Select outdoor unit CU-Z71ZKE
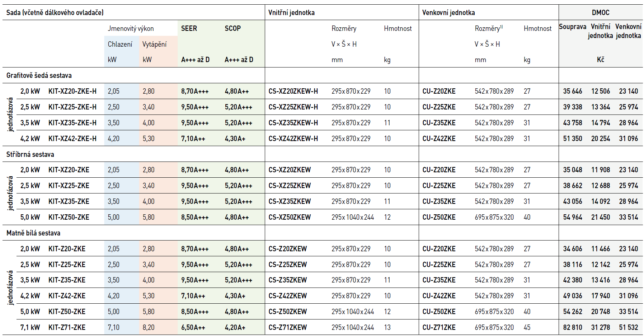Viewport: 644px width, 336px height. [439, 327]
